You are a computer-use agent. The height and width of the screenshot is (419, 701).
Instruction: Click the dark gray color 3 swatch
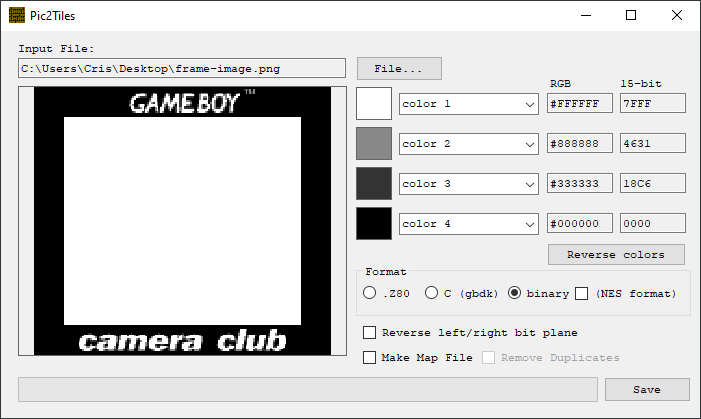(x=374, y=183)
